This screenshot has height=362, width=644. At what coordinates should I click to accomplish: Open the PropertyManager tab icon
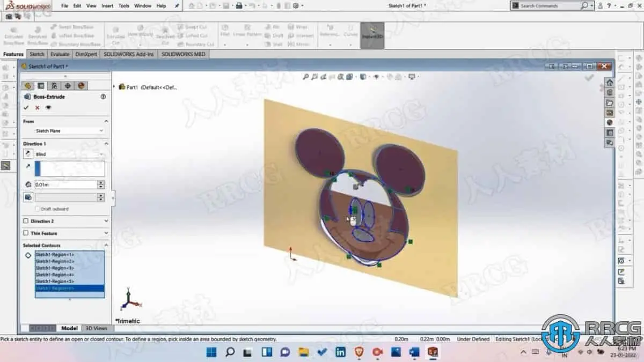pyautogui.click(x=41, y=86)
